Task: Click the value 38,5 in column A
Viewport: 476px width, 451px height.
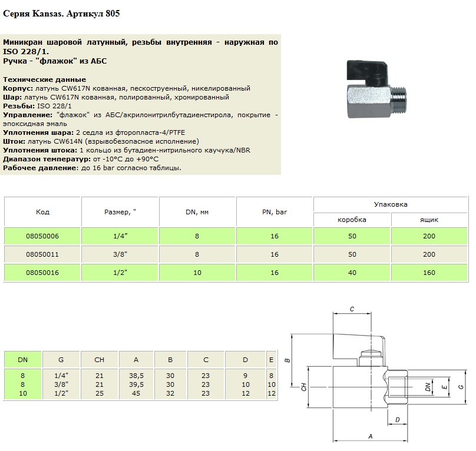Action: point(136,375)
